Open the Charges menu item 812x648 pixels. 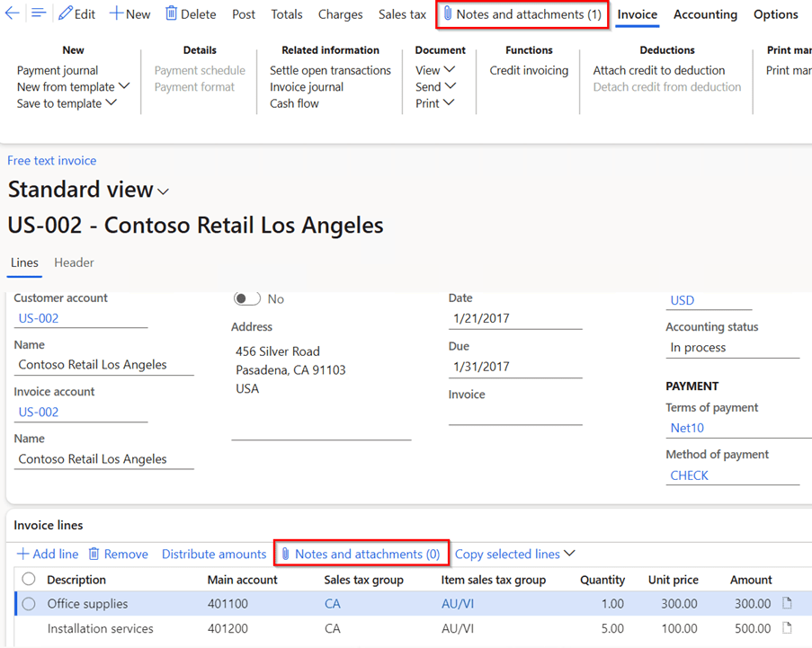click(x=340, y=14)
